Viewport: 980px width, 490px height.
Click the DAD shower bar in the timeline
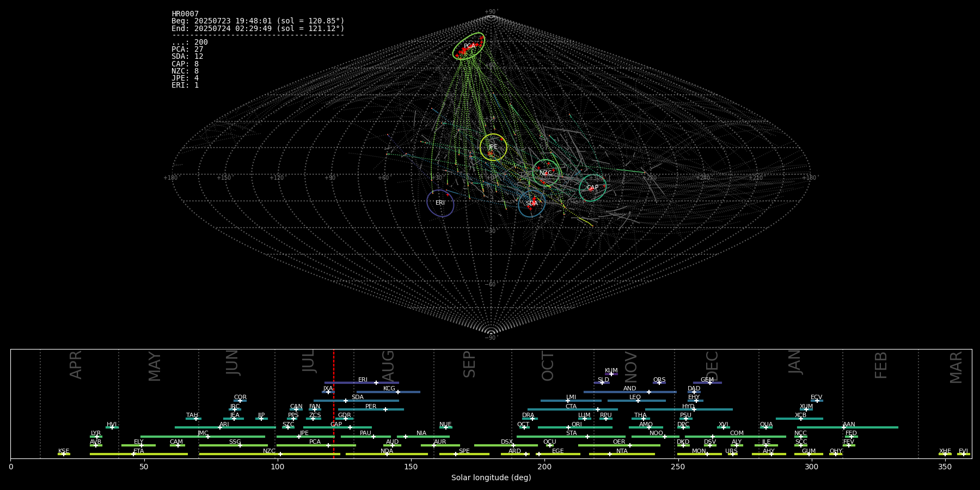[694, 392]
